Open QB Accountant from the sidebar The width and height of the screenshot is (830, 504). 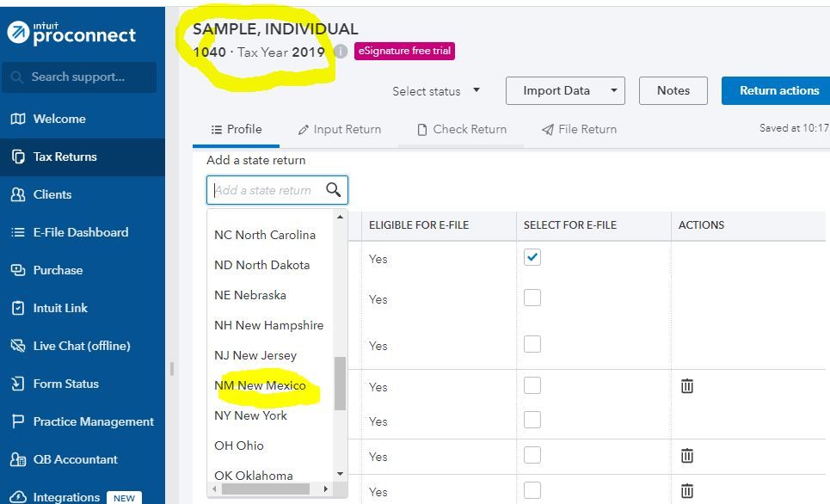(x=75, y=459)
